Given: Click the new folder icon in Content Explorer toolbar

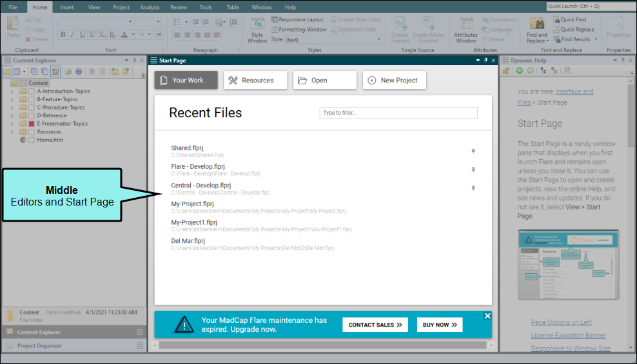Looking at the screenshot, I should click(115, 72).
